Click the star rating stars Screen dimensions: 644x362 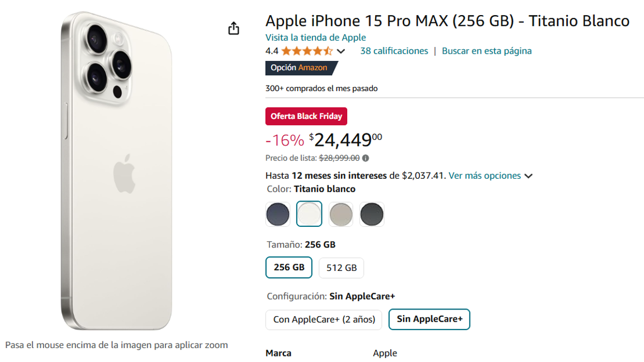pyautogui.click(x=309, y=50)
